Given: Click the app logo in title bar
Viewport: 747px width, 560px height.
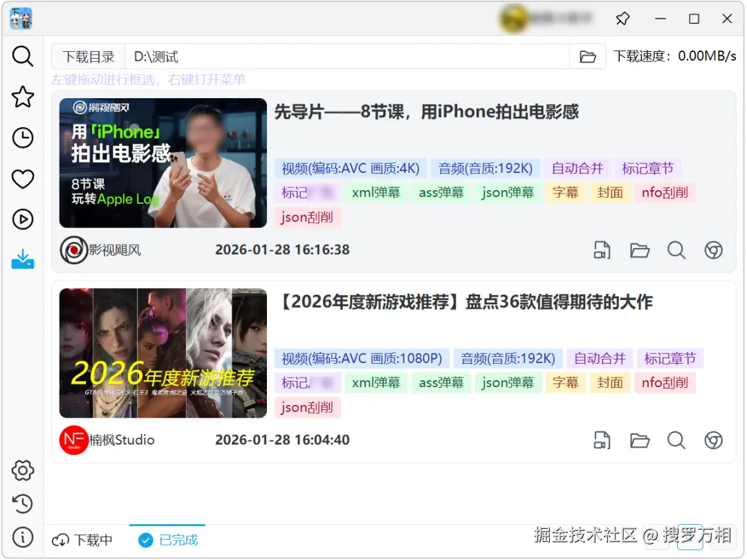Looking at the screenshot, I should click(21, 19).
